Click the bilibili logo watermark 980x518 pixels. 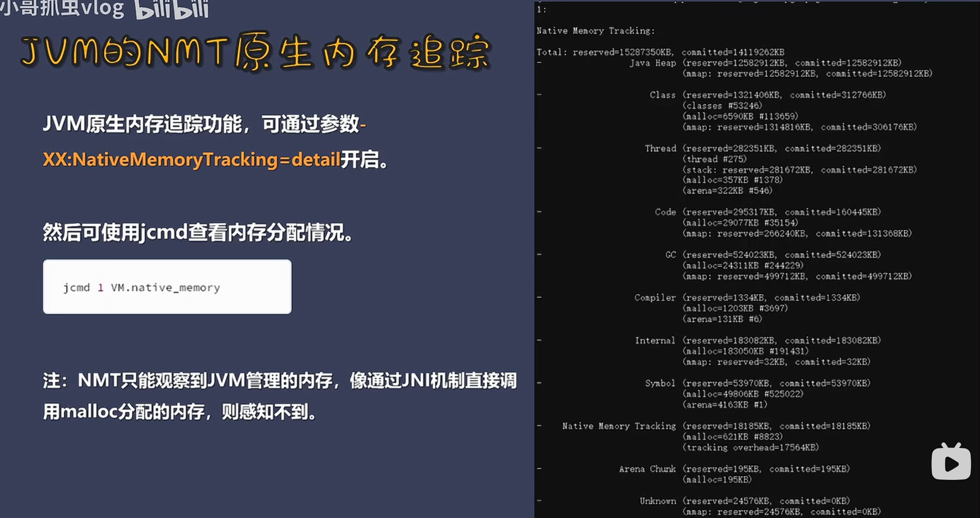(172, 9)
